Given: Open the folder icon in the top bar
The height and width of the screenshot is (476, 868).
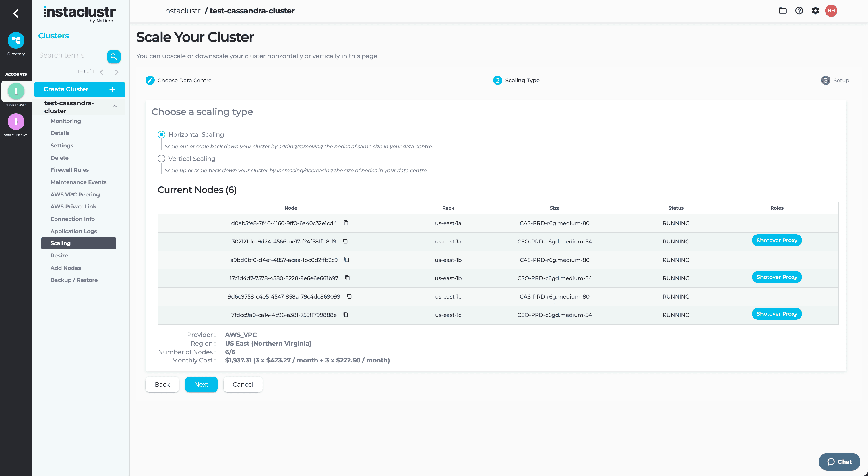Looking at the screenshot, I should point(782,10).
